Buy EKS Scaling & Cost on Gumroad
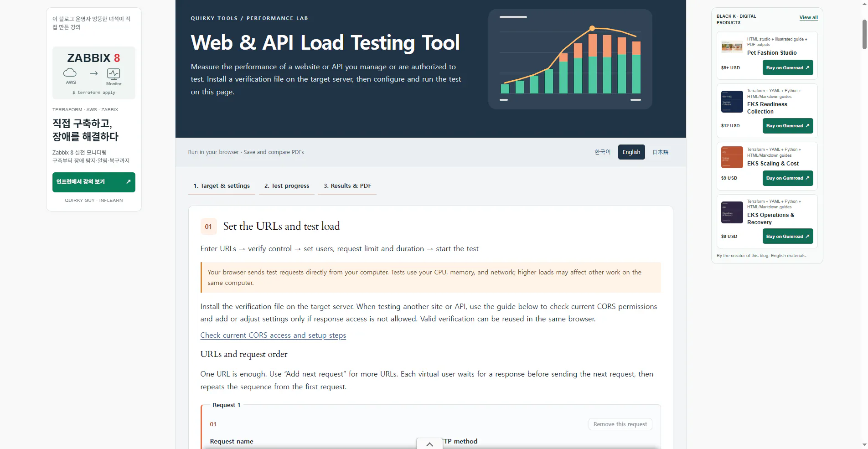The image size is (868, 449). 788,178
